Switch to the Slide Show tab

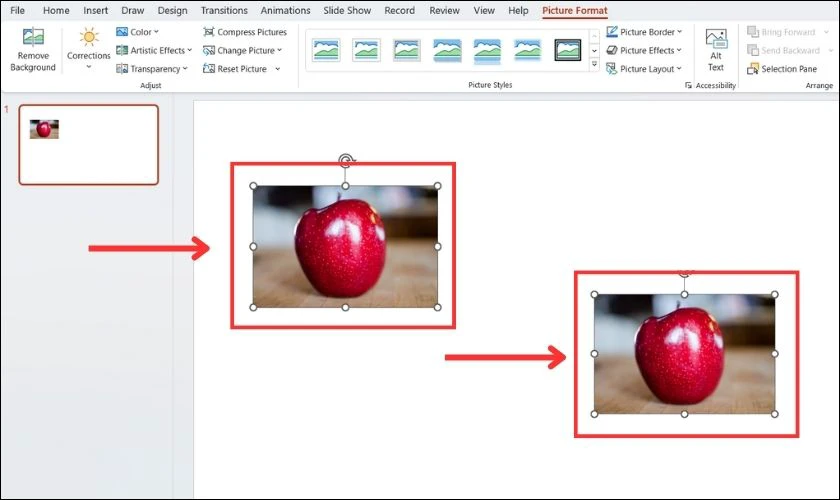pos(347,10)
